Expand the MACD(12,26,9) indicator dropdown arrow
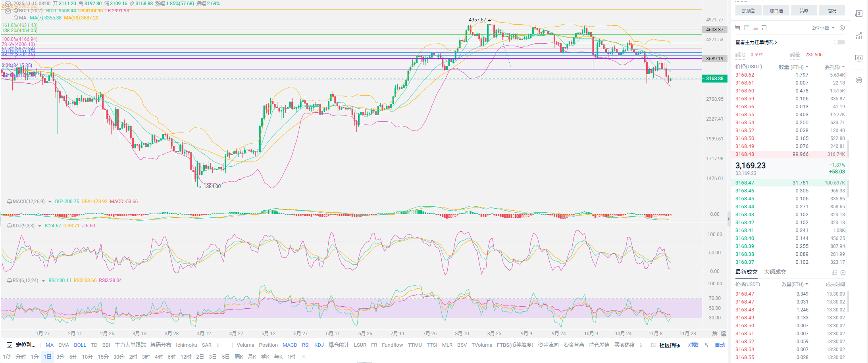 tap(50, 202)
